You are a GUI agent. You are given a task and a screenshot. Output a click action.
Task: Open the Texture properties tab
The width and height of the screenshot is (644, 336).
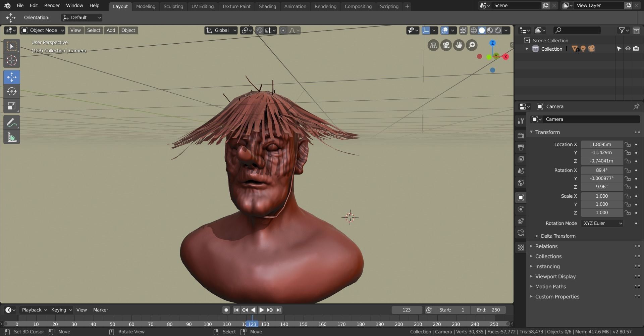pyautogui.click(x=521, y=247)
